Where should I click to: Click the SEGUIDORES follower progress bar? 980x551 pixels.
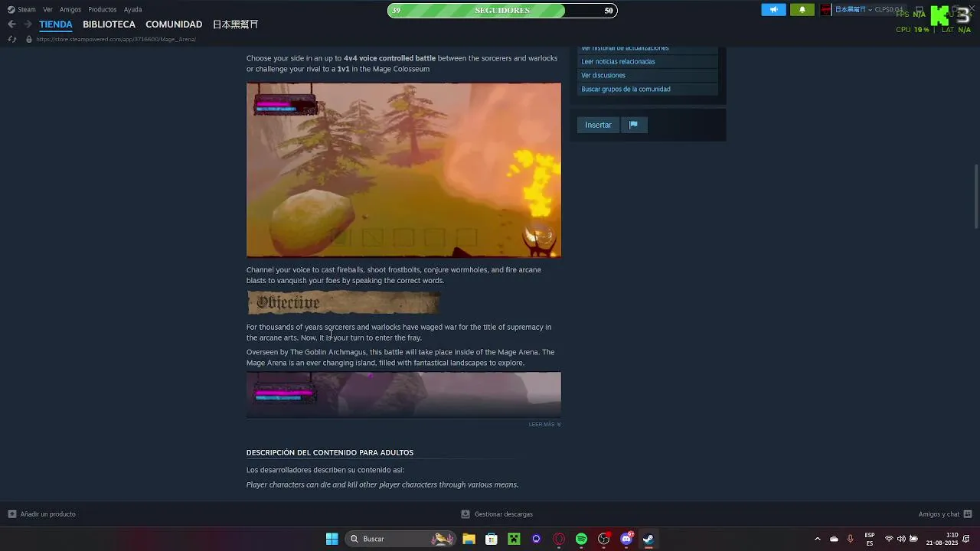click(x=502, y=10)
